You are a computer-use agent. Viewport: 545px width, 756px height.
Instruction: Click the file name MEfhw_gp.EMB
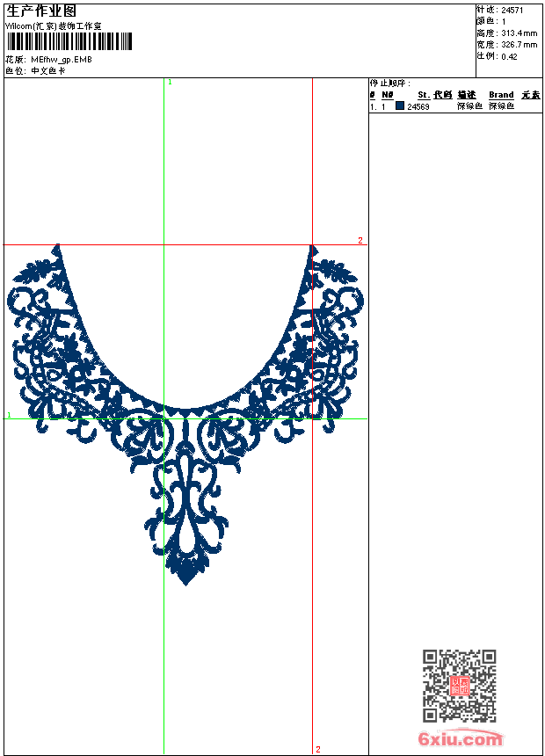pyautogui.click(x=62, y=60)
